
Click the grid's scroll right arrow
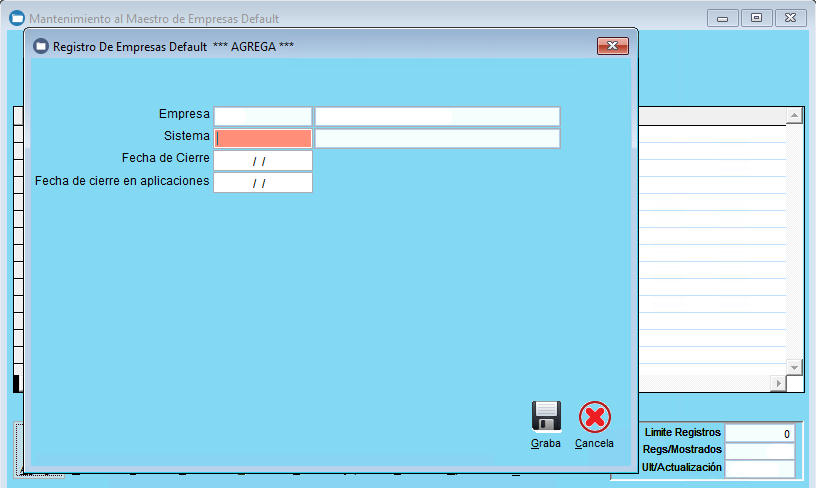[x=777, y=384]
